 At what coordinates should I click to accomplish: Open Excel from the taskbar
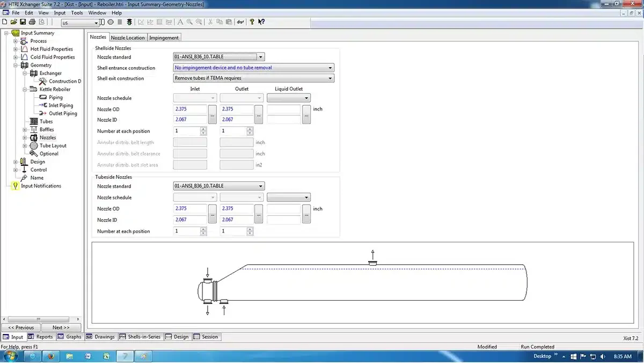(106, 356)
